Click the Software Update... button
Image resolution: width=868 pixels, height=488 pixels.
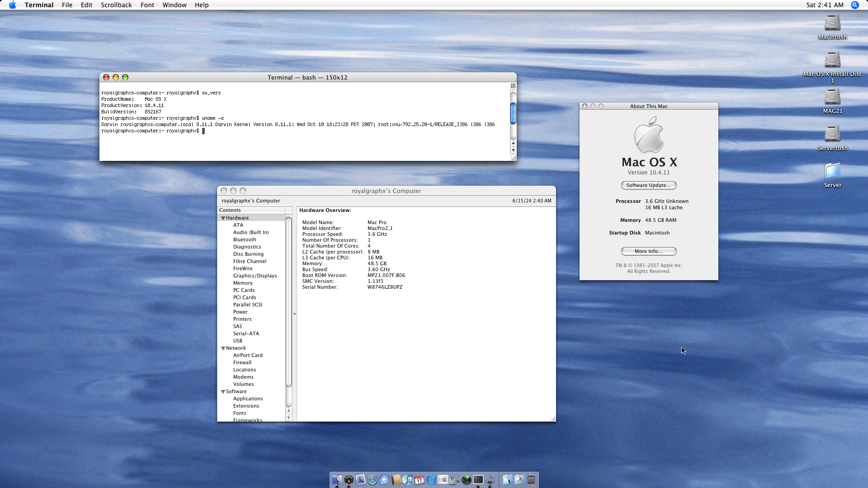[x=648, y=185]
